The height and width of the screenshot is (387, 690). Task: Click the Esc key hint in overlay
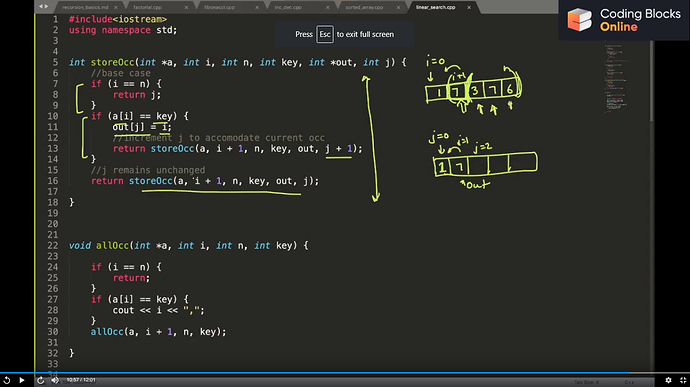pos(325,34)
